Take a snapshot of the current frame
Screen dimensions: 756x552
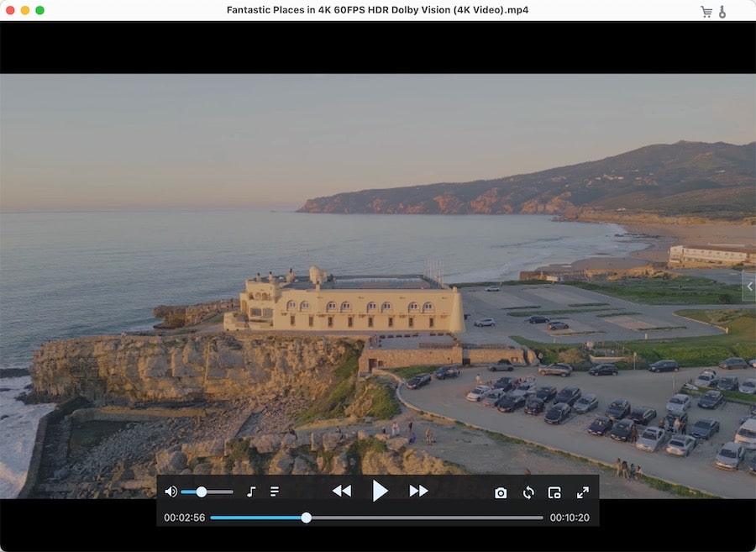pyautogui.click(x=501, y=492)
